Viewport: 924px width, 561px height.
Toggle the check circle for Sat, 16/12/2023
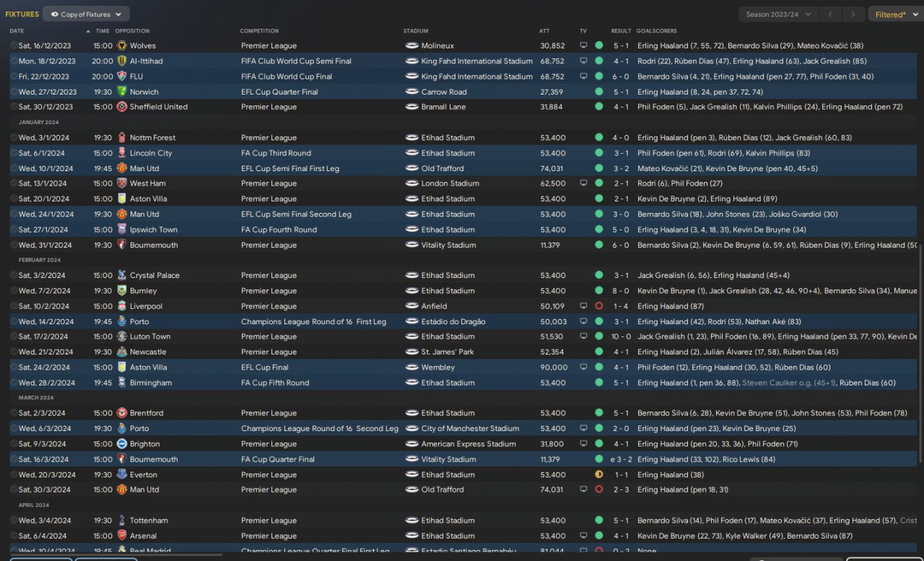pyautogui.click(x=14, y=45)
